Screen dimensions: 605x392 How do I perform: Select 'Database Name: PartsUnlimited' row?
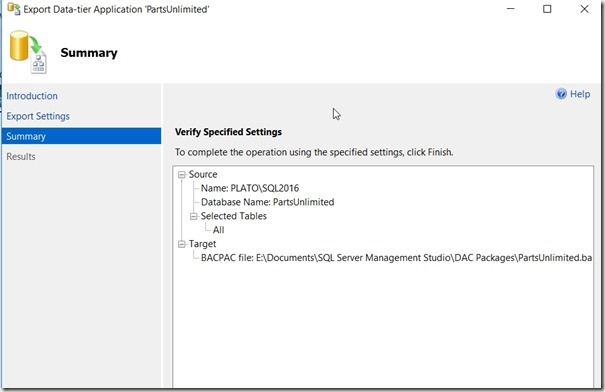(267, 202)
